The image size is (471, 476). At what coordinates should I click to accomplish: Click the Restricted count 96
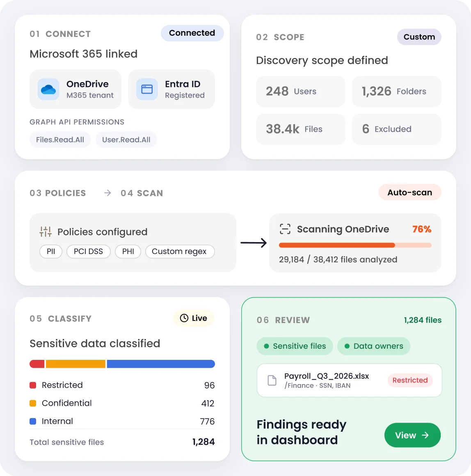click(209, 385)
